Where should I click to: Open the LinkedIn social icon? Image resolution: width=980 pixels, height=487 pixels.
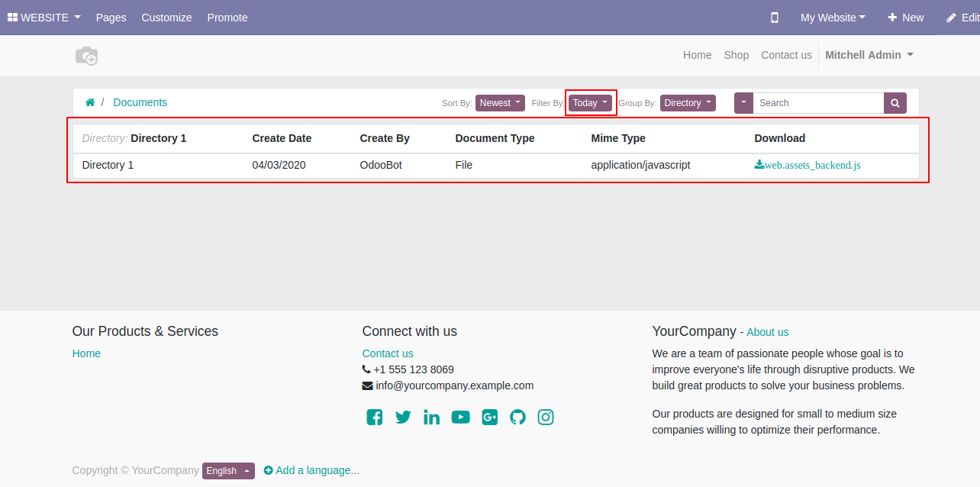coord(431,417)
